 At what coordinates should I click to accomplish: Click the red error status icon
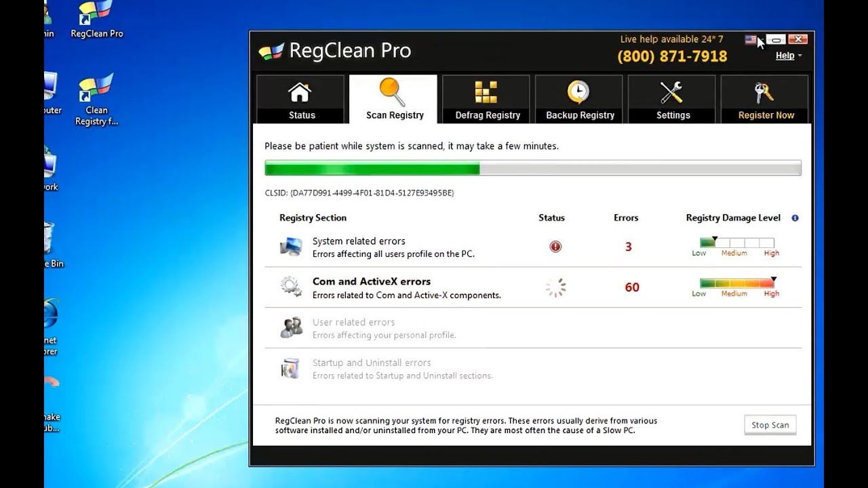(555, 247)
